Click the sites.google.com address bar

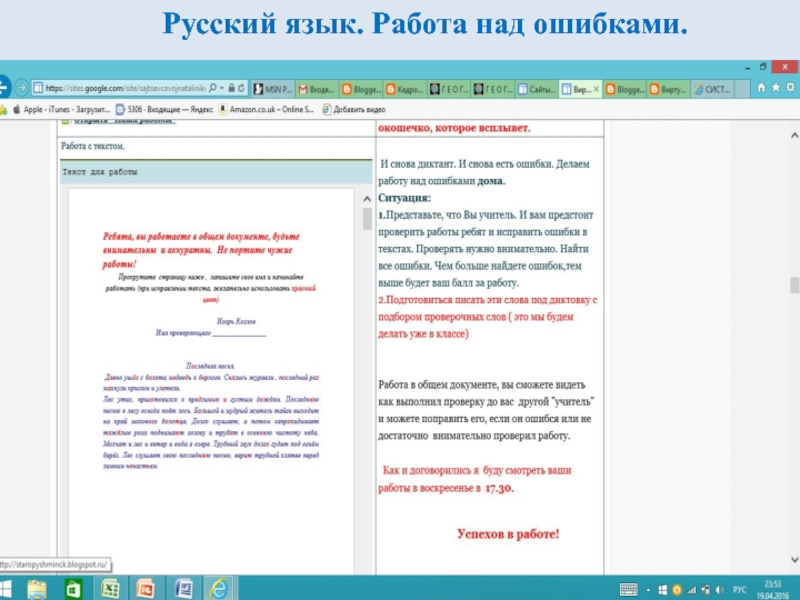coord(120,88)
